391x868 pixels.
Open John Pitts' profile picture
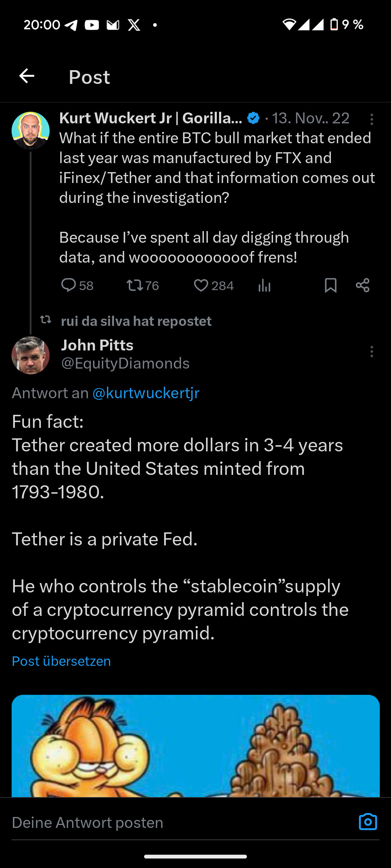click(30, 355)
